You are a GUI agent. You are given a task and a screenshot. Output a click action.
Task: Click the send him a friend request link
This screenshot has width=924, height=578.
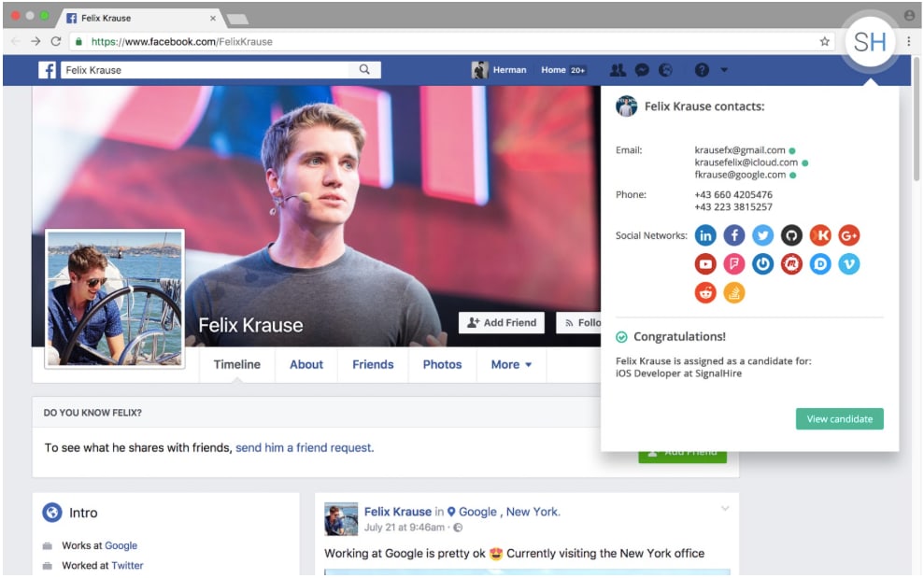(305, 448)
